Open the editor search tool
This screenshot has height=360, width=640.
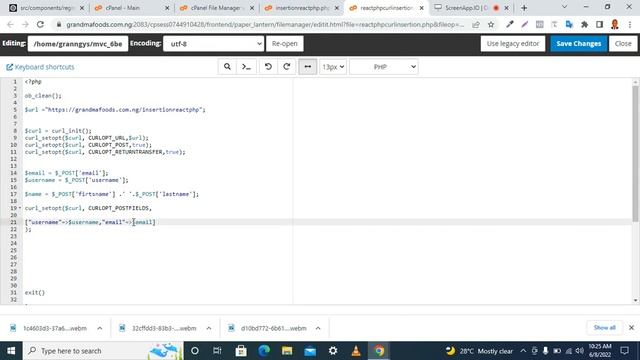point(227,67)
